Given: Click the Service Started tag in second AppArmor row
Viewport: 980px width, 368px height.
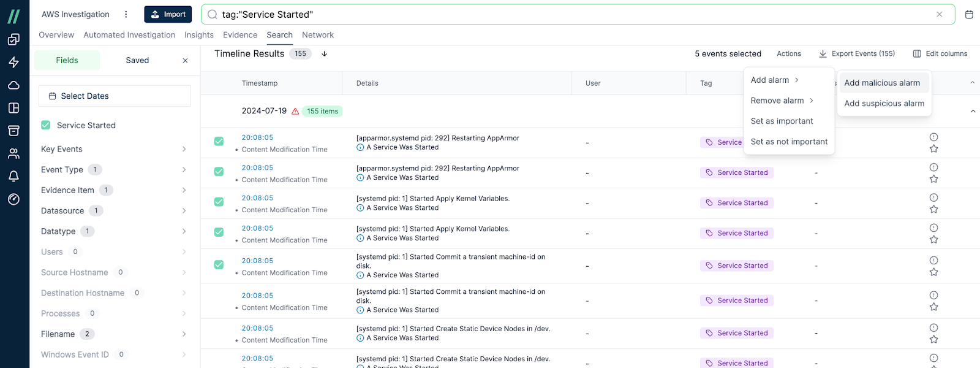Looking at the screenshot, I should tap(737, 173).
